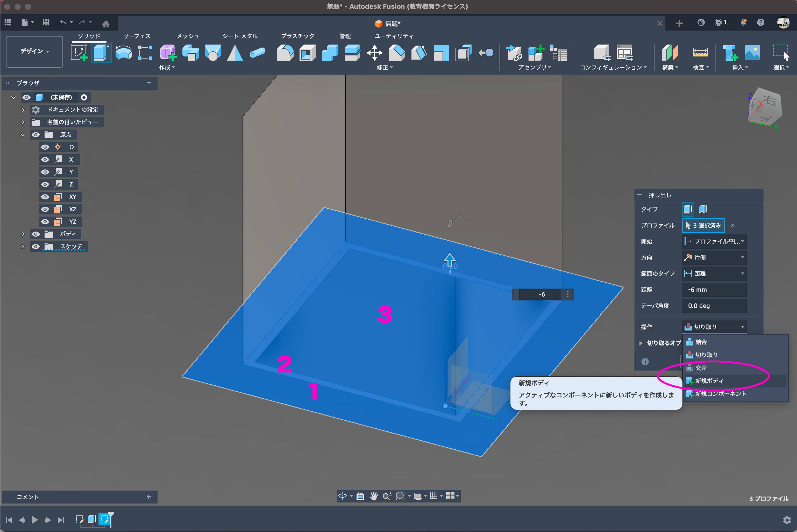Clear the profile selection with X

pos(732,225)
